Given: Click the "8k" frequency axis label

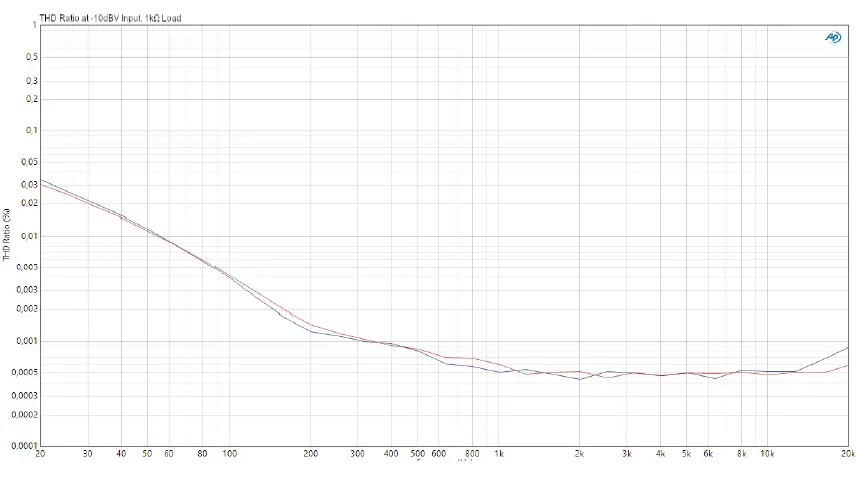Looking at the screenshot, I should 741,454.
